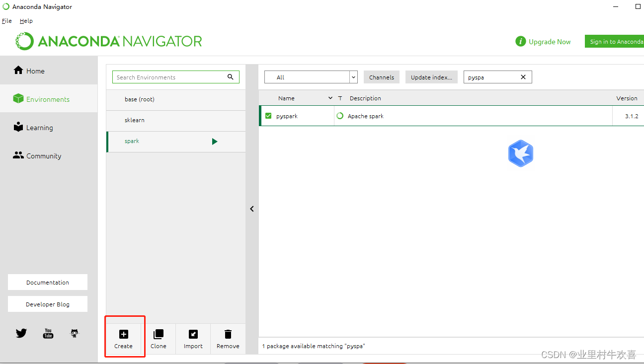Open the Twitter icon link
Image resolution: width=644 pixels, height=364 pixels.
pos(21,333)
